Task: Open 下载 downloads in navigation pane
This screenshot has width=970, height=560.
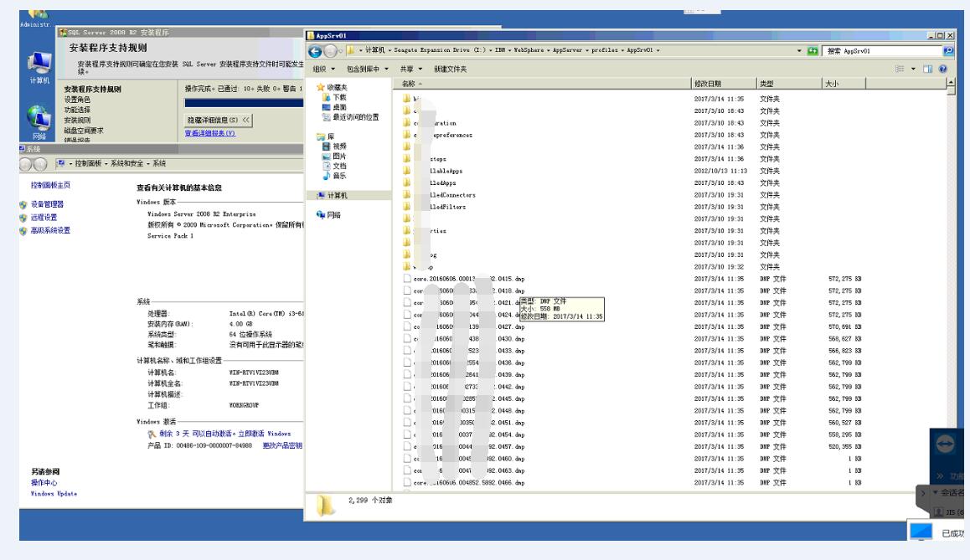Action: pos(335,97)
